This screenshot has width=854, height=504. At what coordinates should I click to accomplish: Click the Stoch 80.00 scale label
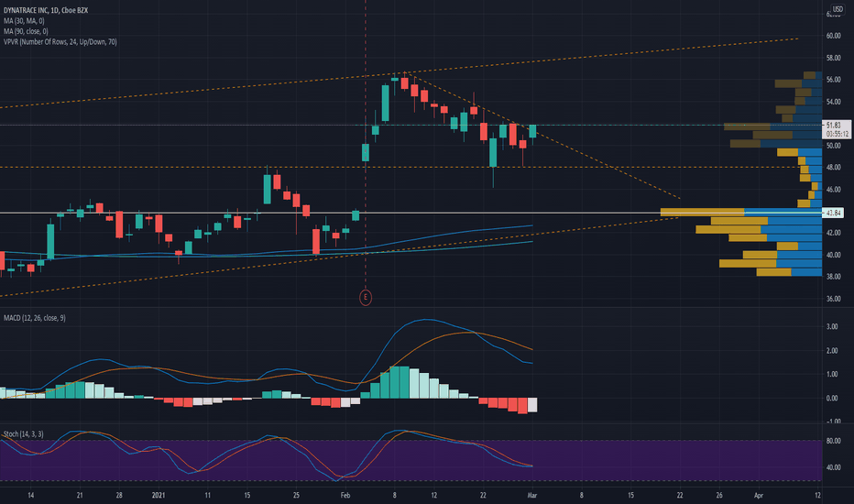(833, 441)
